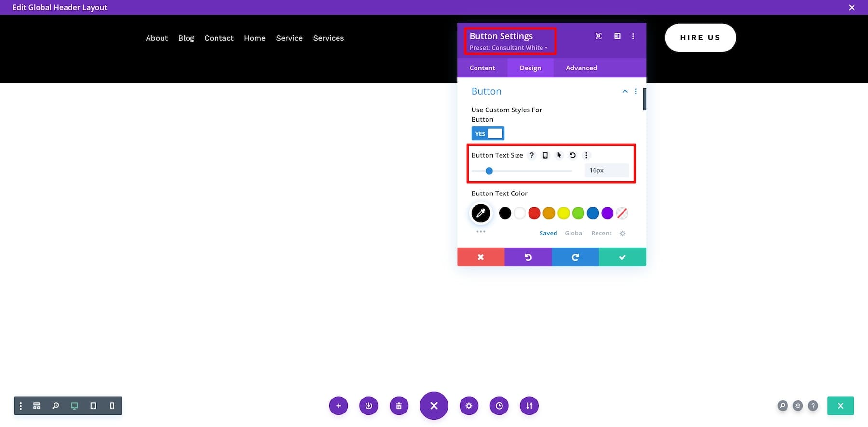The width and height of the screenshot is (868, 427).
Task: Open portability import export arrows
Action: 529,406
